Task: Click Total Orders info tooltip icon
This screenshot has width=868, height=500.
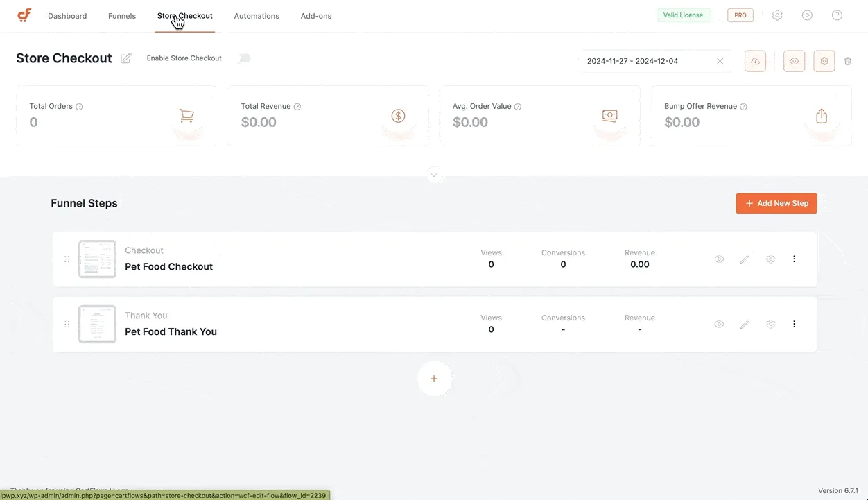Action: [x=79, y=107]
